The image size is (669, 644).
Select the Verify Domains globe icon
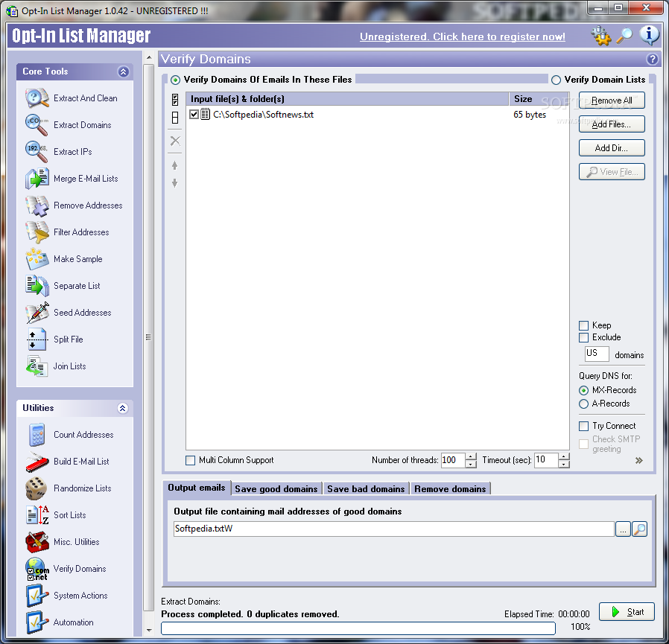(x=37, y=569)
